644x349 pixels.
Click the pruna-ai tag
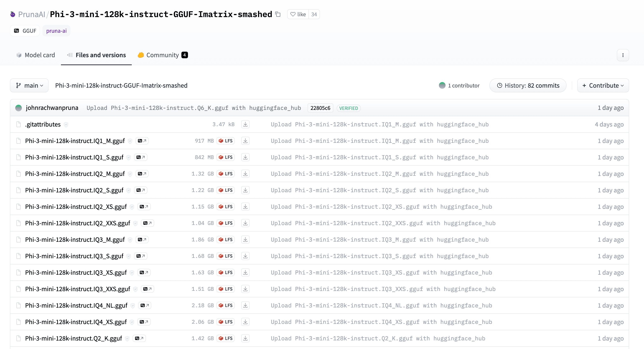click(56, 31)
